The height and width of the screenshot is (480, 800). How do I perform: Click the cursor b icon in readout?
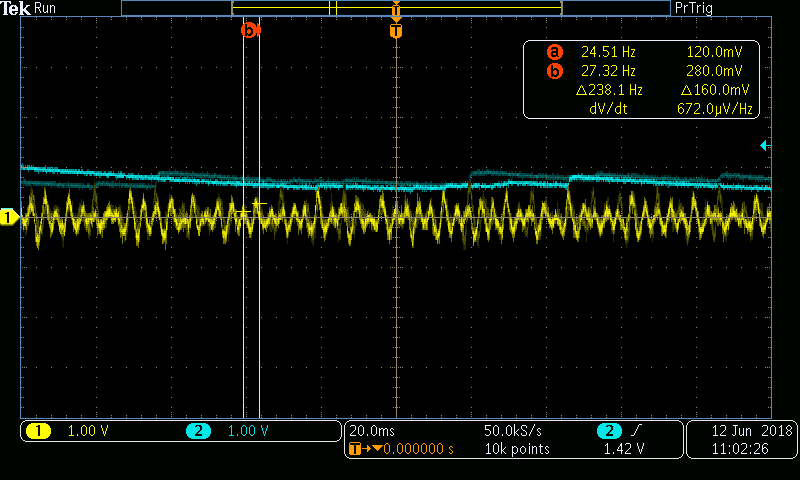click(x=554, y=71)
